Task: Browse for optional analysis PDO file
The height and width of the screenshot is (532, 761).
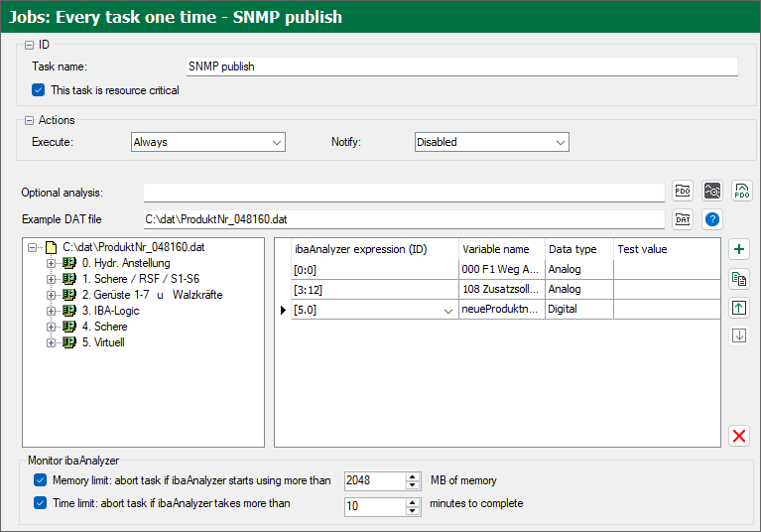Action: [683, 191]
